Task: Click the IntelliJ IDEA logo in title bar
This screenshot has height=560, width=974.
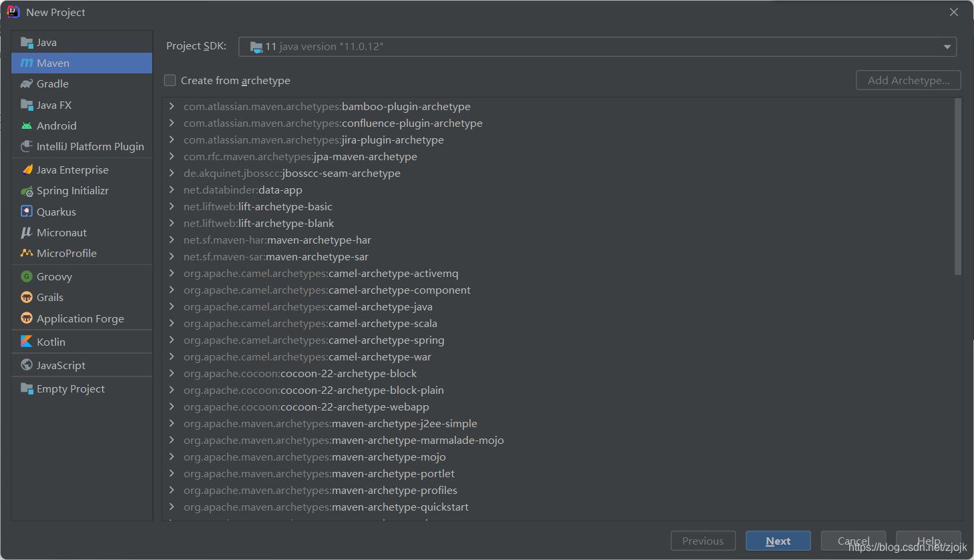Action: (x=13, y=12)
